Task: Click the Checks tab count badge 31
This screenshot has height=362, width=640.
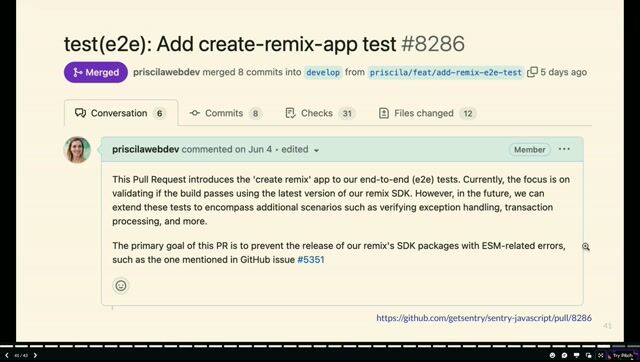Action: 347,113
